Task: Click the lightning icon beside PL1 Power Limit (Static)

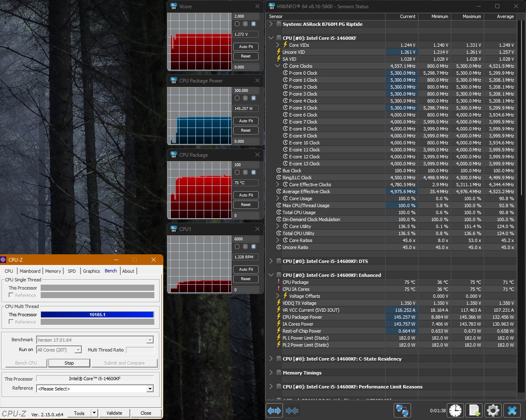Action: pyautogui.click(x=279, y=338)
